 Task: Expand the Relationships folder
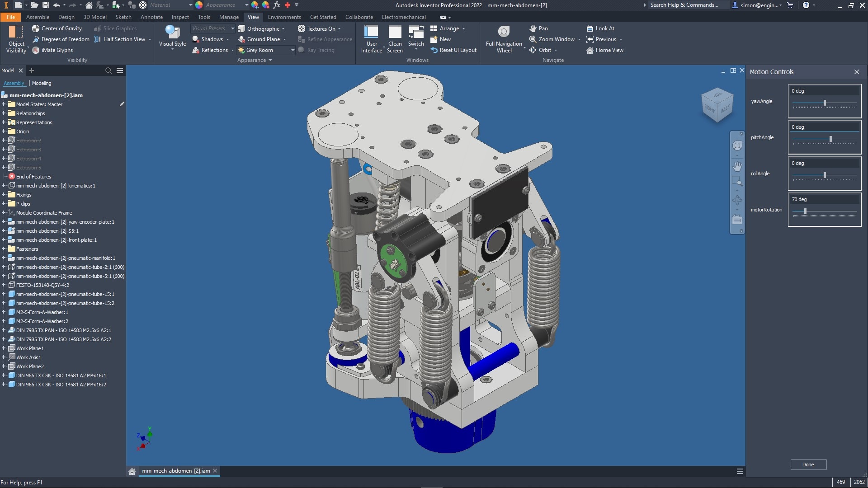pyautogui.click(x=4, y=113)
